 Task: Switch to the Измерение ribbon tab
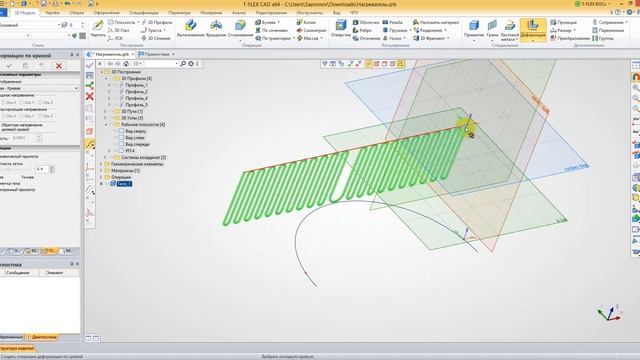(211, 13)
